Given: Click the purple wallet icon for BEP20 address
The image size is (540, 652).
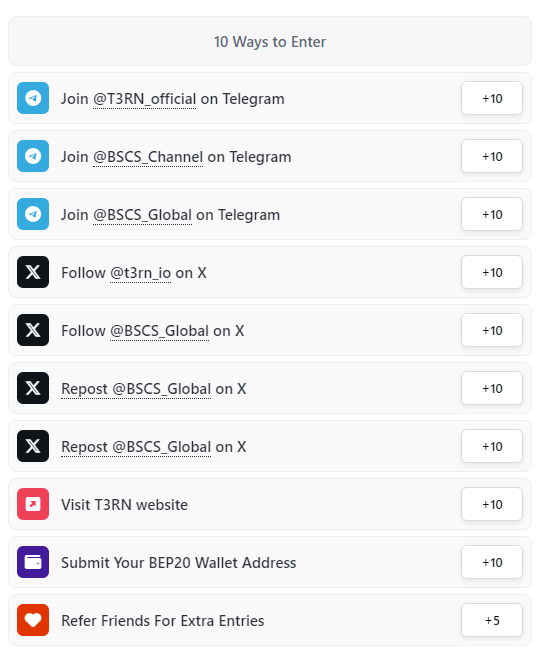Looking at the screenshot, I should pyautogui.click(x=33, y=562).
